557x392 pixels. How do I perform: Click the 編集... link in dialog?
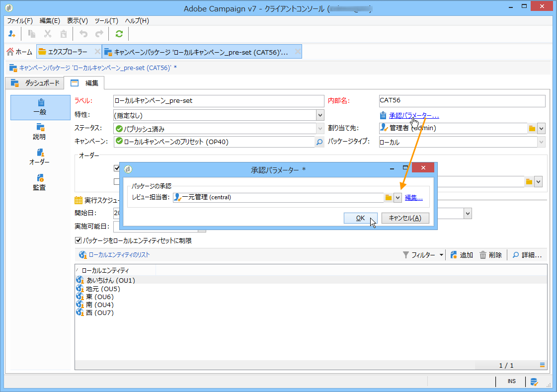414,198
